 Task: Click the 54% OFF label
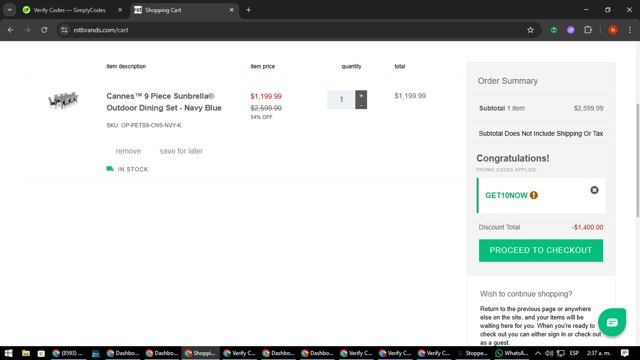point(261,117)
